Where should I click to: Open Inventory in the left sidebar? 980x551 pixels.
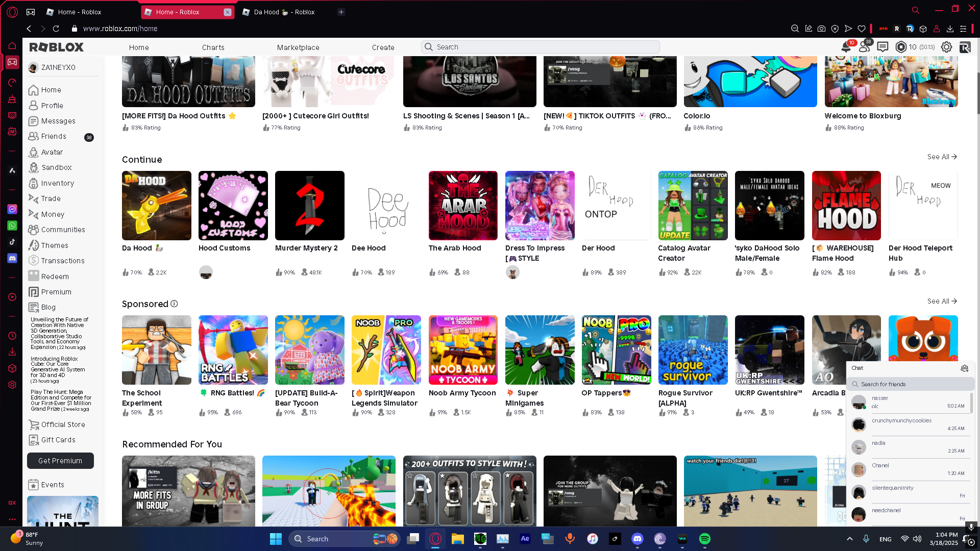[57, 183]
